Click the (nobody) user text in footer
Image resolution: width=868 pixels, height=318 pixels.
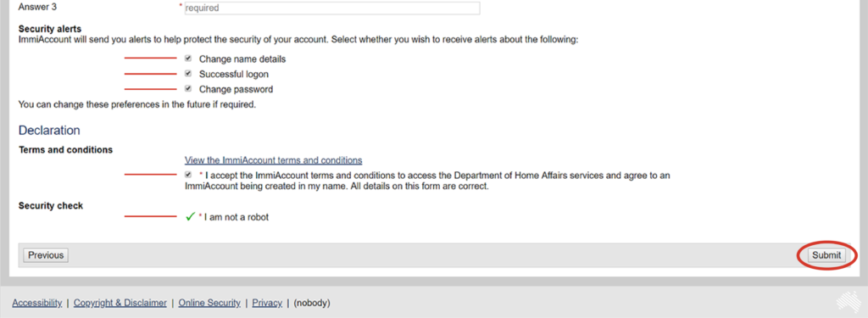312,303
